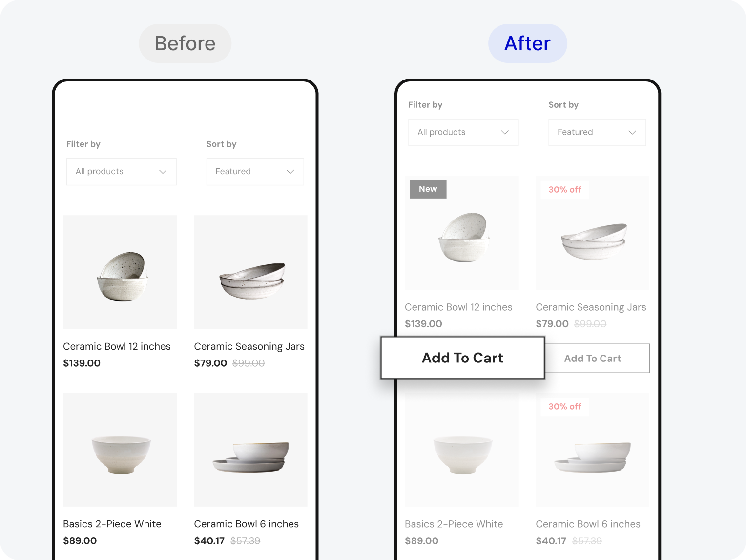
Task: Open Basics 2-Piece White image in Before mockup
Action: [x=120, y=450]
